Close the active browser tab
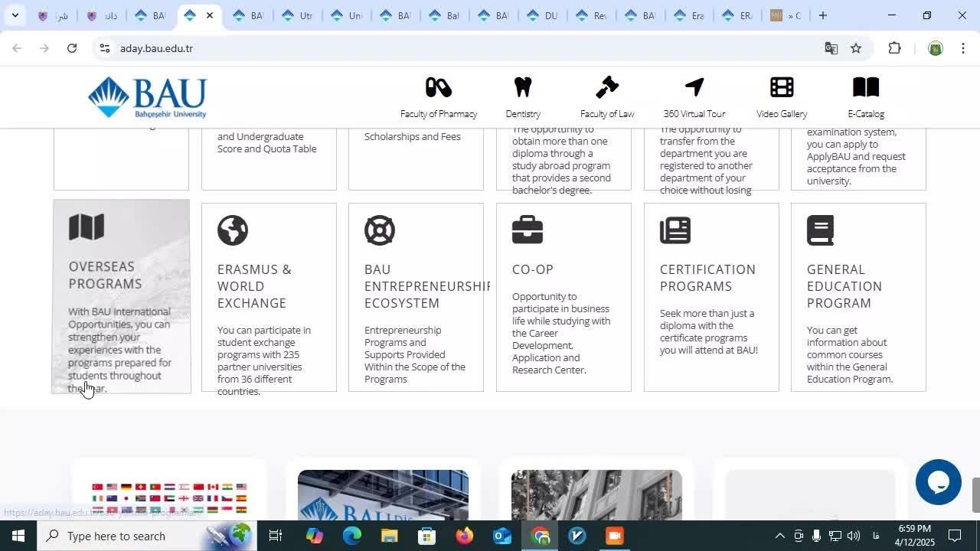The width and height of the screenshot is (980, 551). click(x=210, y=15)
